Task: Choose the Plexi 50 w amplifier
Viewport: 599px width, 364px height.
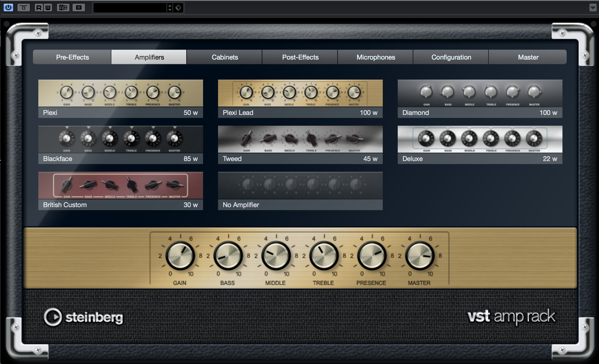Action: point(121,99)
